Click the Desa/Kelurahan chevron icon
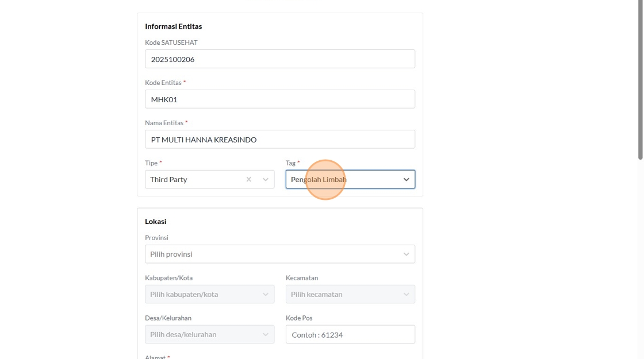 (266, 334)
